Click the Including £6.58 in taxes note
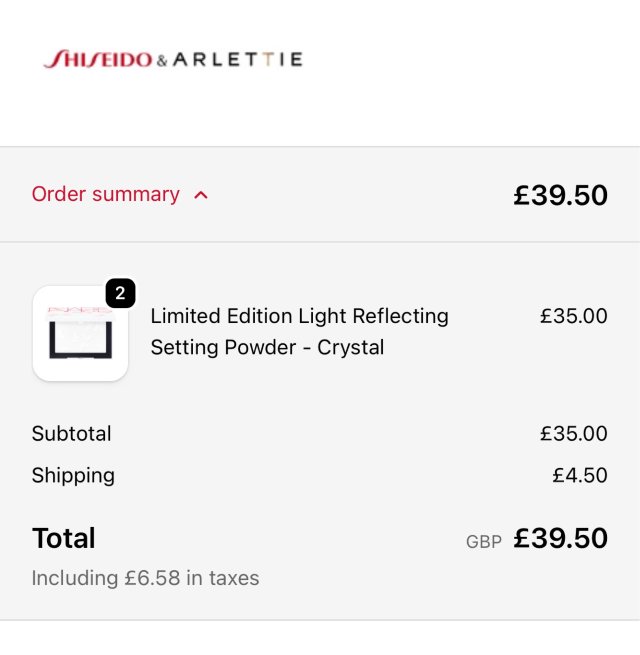Screen dimensions: 640x655 coord(145,578)
